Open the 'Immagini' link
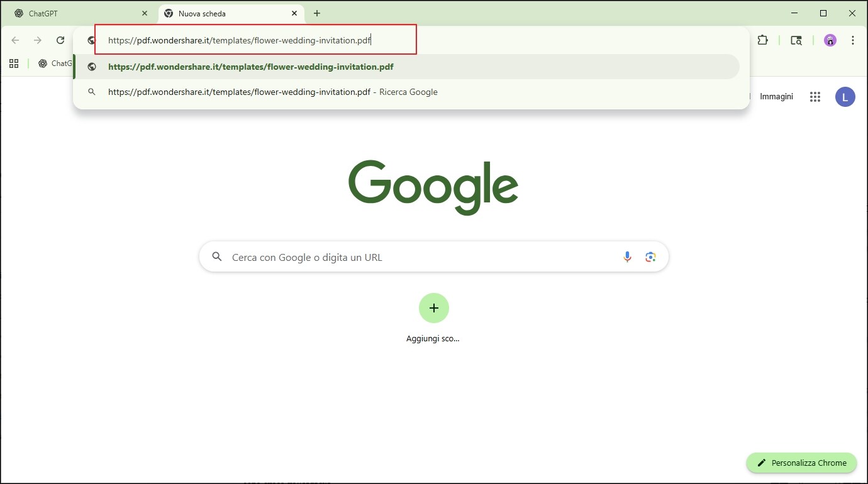The image size is (868, 484). [776, 97]
